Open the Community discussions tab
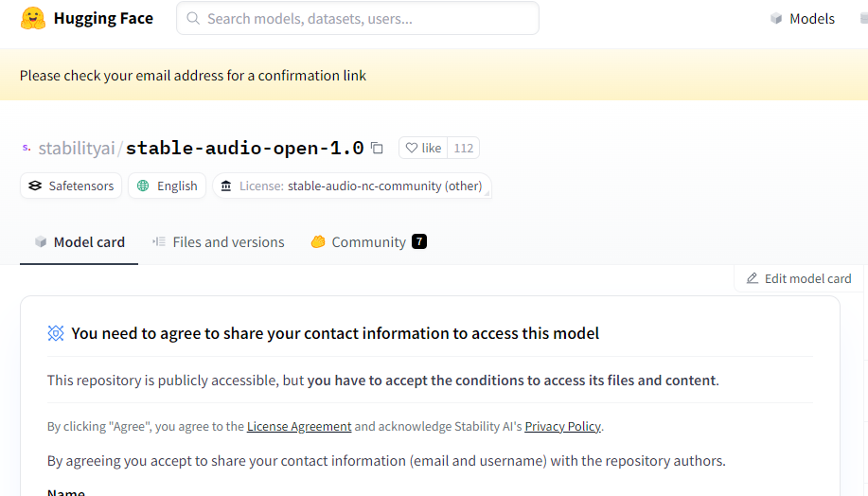This screenshot has width=868, height=496. (x=368, y=242)
